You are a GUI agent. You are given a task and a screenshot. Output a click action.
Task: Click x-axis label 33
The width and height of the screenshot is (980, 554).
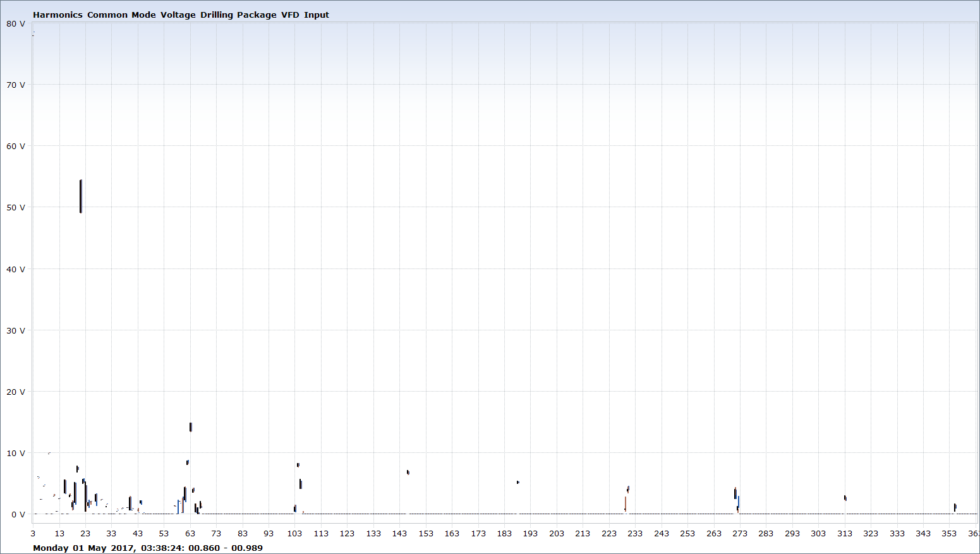(x=111, y=533)
